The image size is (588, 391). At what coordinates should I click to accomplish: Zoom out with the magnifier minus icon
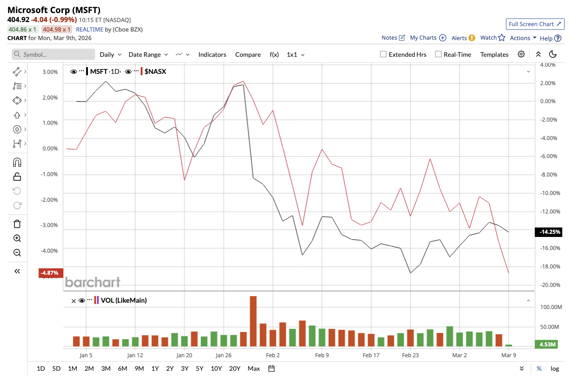(x=17, y=253)
